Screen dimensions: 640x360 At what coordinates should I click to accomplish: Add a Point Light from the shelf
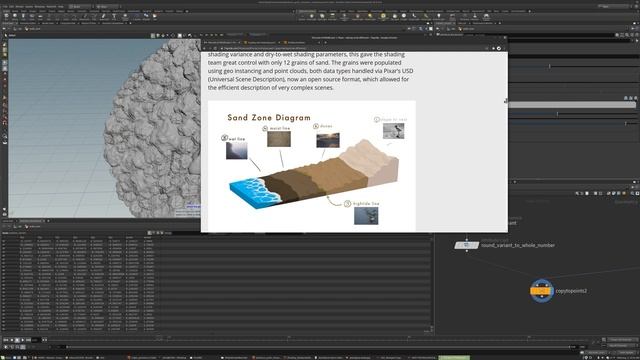click(x=311, y=17)
